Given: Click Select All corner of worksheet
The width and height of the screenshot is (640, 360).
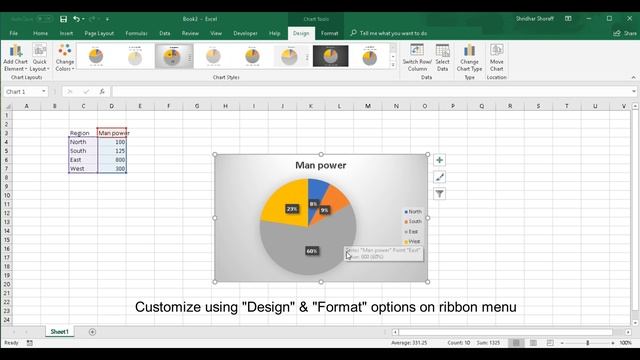Looking at the screenshot, I should (7, 106).
